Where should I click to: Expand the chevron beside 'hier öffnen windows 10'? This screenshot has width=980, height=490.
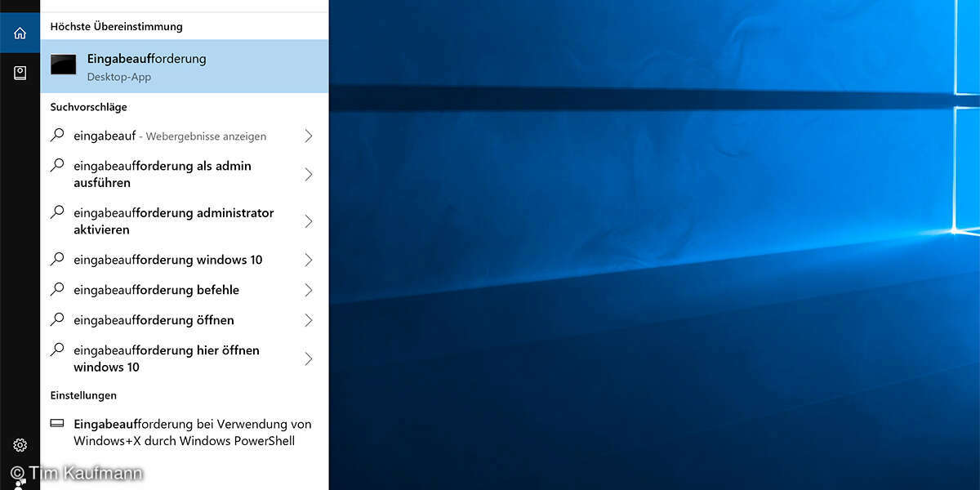coord(309,359)
